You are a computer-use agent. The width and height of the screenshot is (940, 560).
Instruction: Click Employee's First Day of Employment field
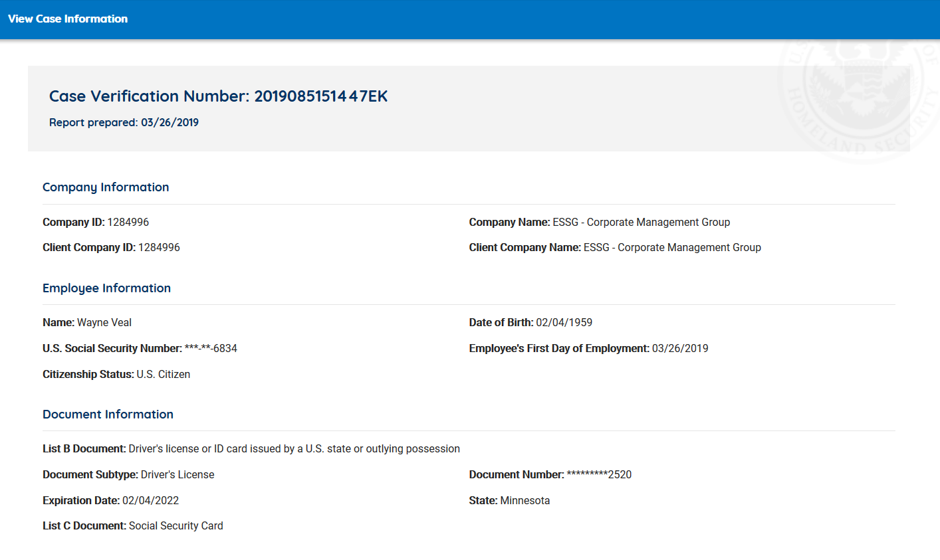tap(588, 348)
